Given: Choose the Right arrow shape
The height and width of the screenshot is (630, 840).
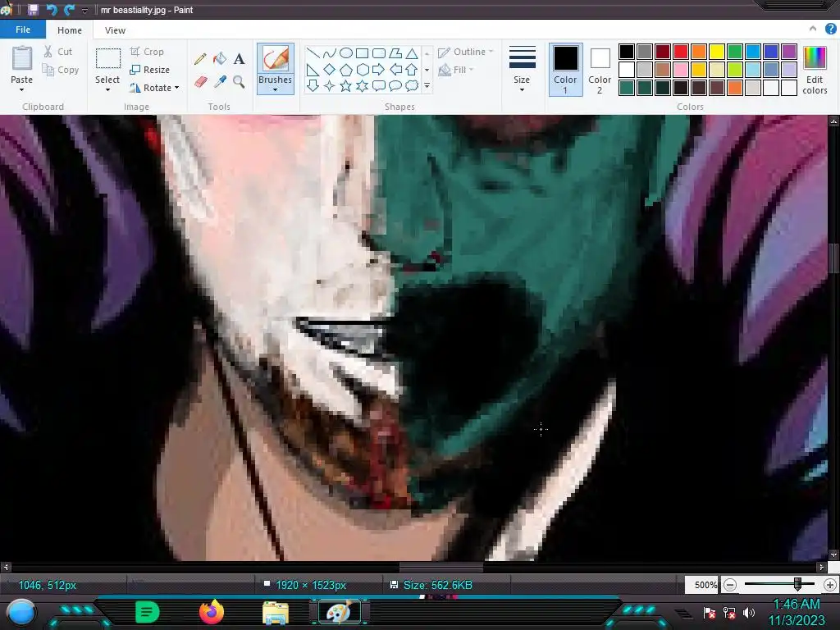Looking at the screenshot, I should (379, 69).
